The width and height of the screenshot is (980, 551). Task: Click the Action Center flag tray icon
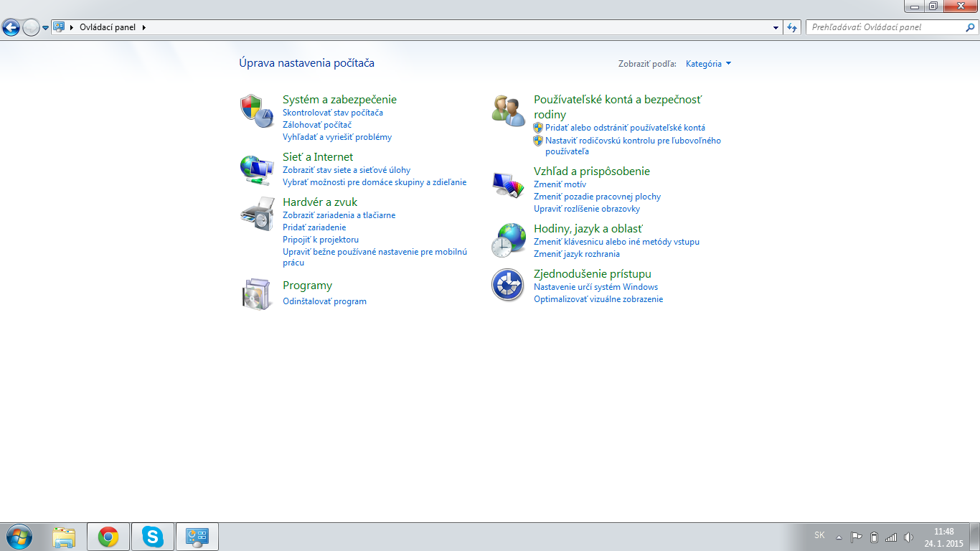coord(857,537)
